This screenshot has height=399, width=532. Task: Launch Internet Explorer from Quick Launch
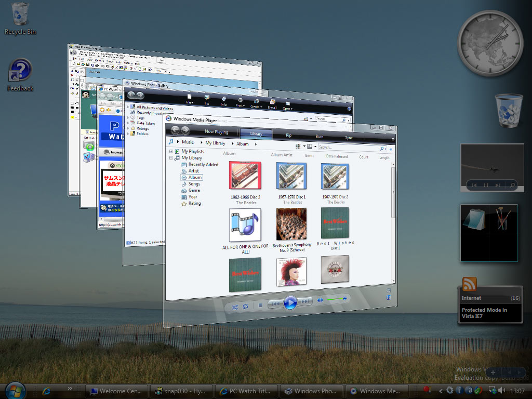46,391
